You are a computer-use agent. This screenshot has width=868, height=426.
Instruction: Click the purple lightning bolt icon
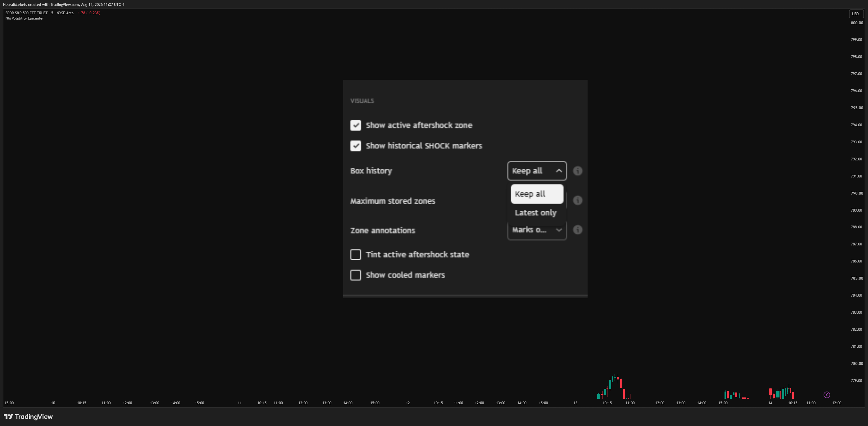point(827,395)
